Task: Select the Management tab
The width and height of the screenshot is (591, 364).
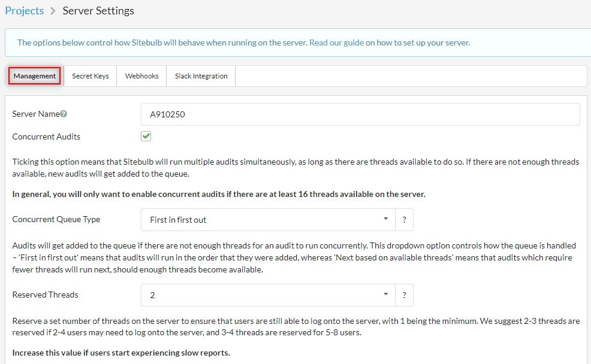Action: pos(34,76)
